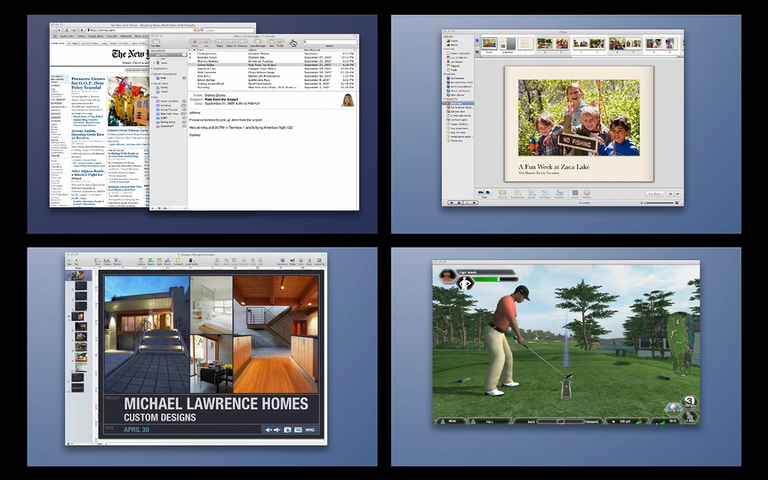Image resolution: width=768 pixels, height=480 pixels.
Task: Select the cover page thumbnail in iPhoto
Action: point(489,43)
